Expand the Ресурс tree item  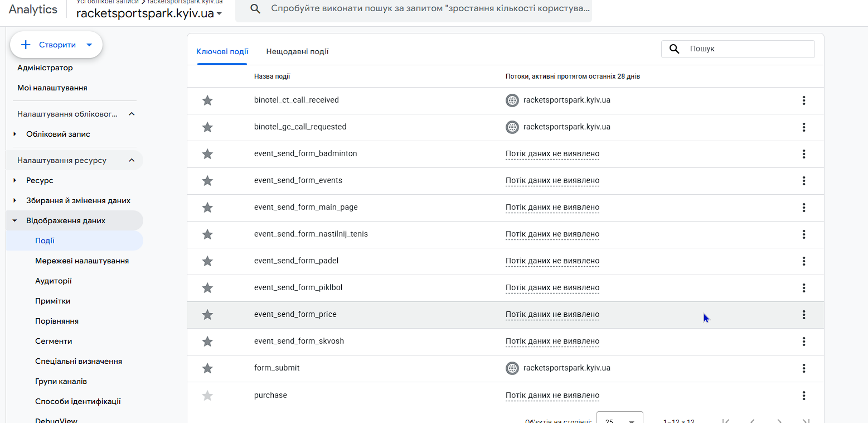pos(15,181)
